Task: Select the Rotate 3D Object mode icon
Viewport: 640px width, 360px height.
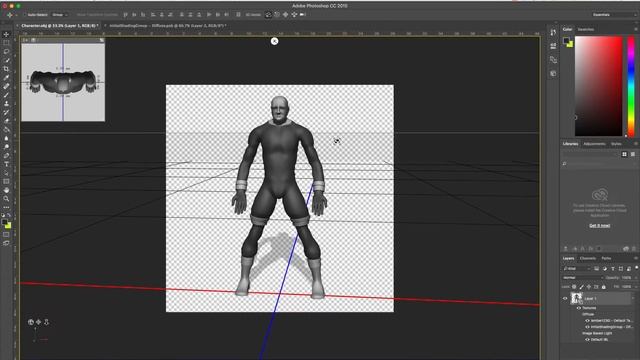Action: coord(268,15)
